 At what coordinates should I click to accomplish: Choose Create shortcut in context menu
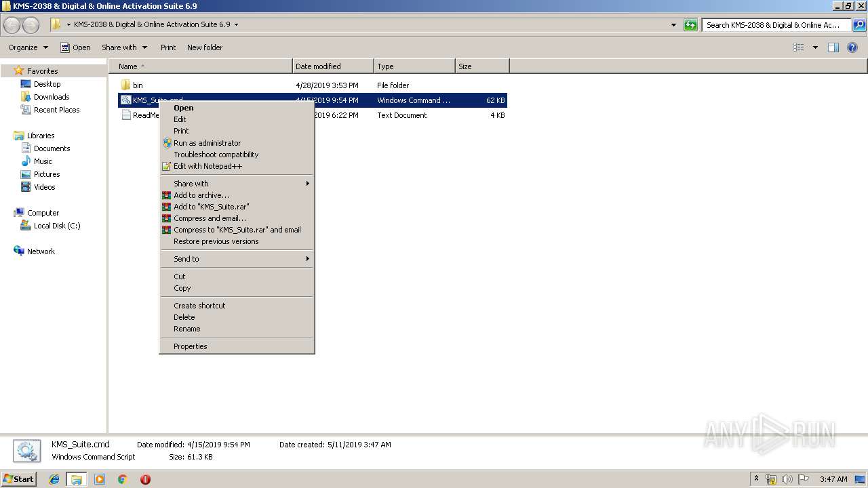(x=237, y=306)
